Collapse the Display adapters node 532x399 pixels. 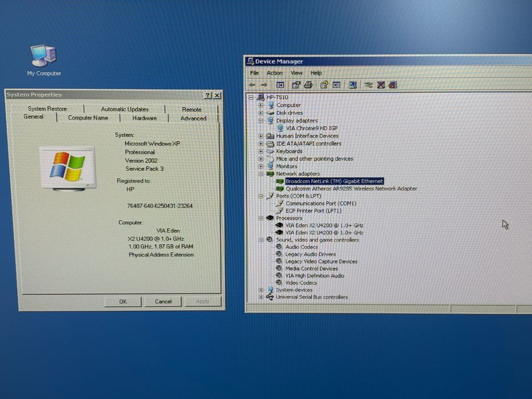point(261,120)
